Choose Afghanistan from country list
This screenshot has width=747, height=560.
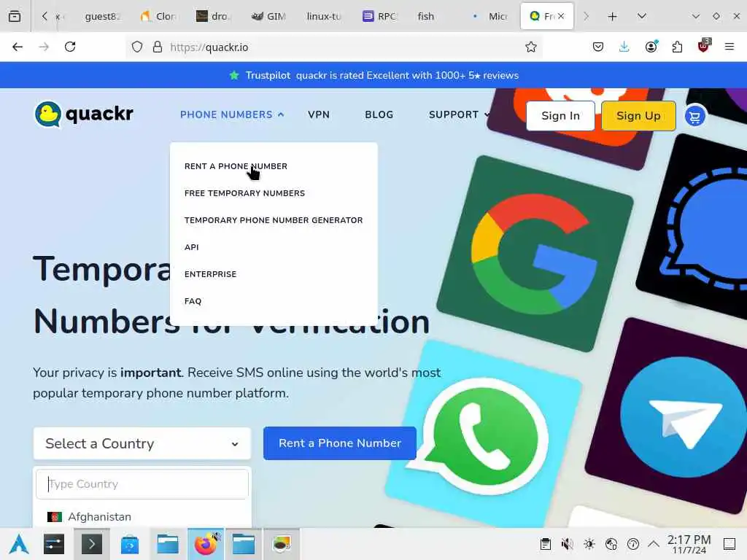click(x=142, y=517)
